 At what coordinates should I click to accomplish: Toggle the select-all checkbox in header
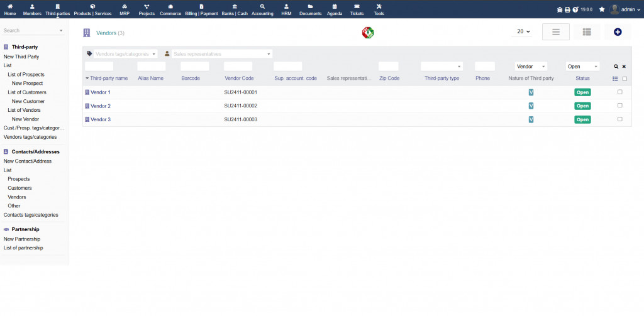click(625, 79)
